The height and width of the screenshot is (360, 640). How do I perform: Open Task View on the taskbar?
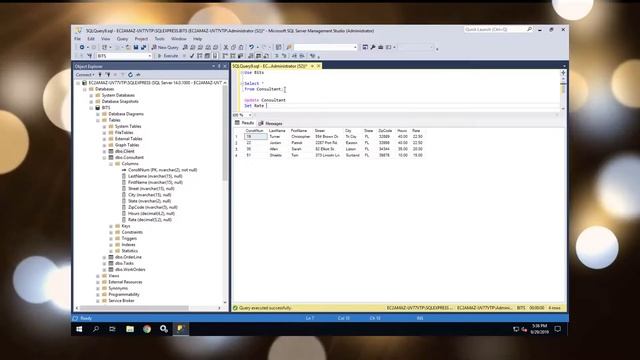point(113,329)
